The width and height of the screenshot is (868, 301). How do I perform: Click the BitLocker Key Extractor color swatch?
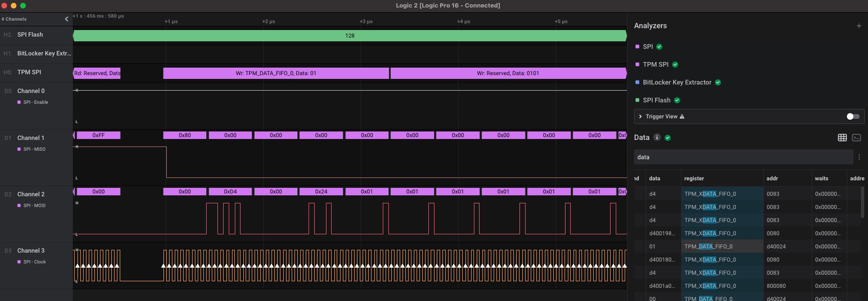637,82
